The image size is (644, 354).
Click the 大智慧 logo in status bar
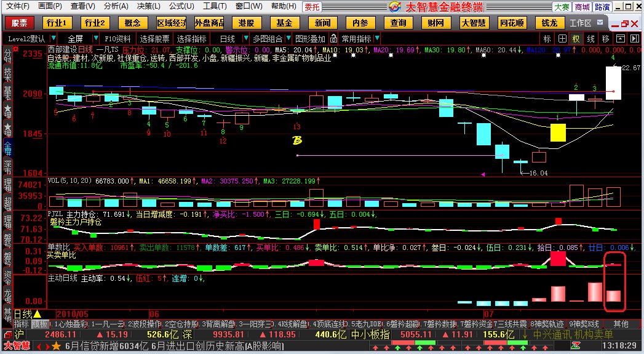tap(14, 347)
